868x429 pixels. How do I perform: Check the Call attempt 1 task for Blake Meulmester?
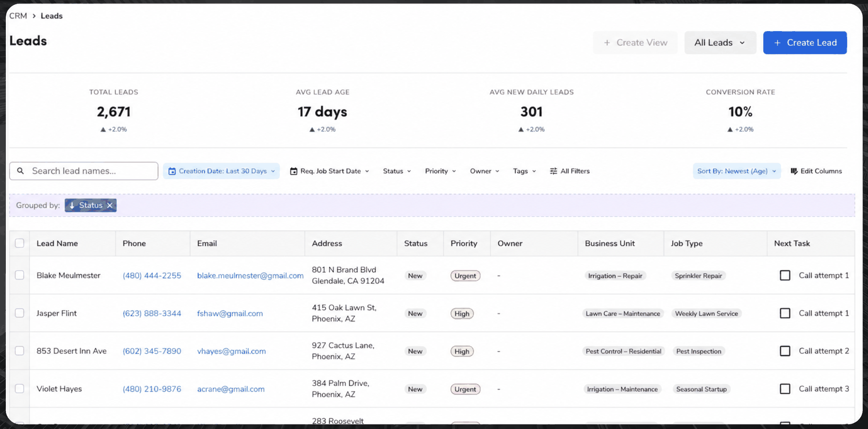pyautogui.click(x=785, y=276)
